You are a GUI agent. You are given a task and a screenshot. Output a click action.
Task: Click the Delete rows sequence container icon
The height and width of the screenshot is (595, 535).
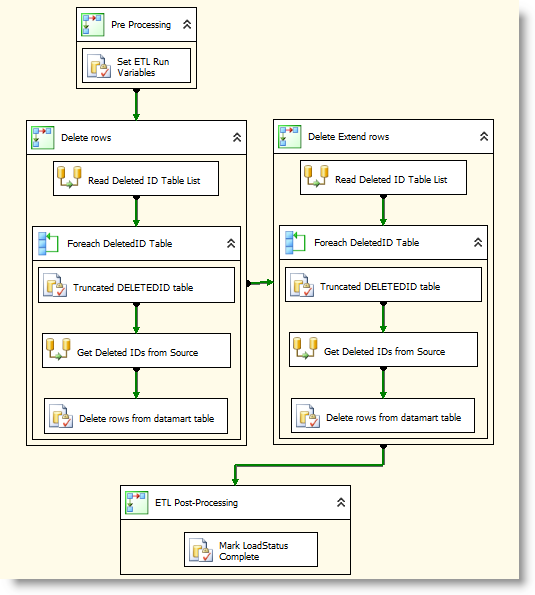(x=42, y=138)
